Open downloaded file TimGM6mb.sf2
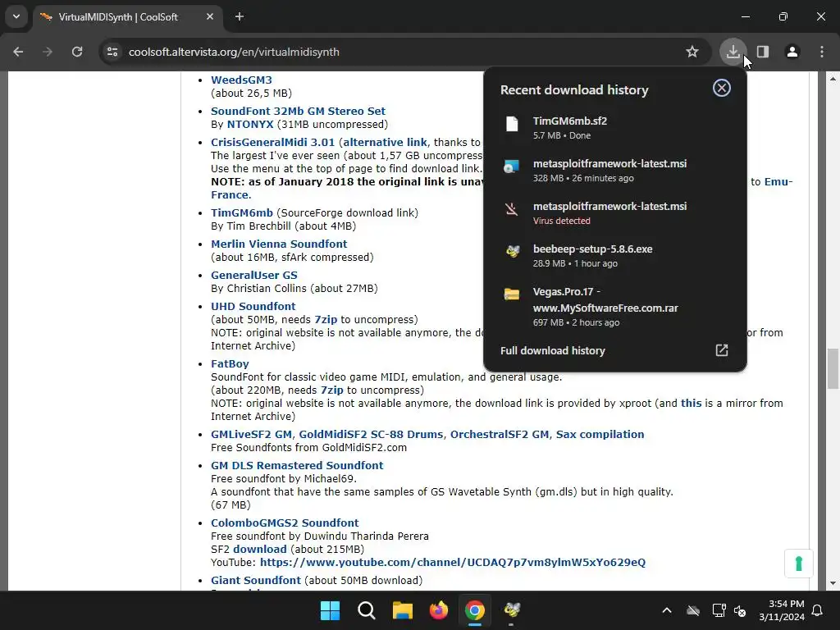This screenshot has width=840, height=630. [614, 127]
